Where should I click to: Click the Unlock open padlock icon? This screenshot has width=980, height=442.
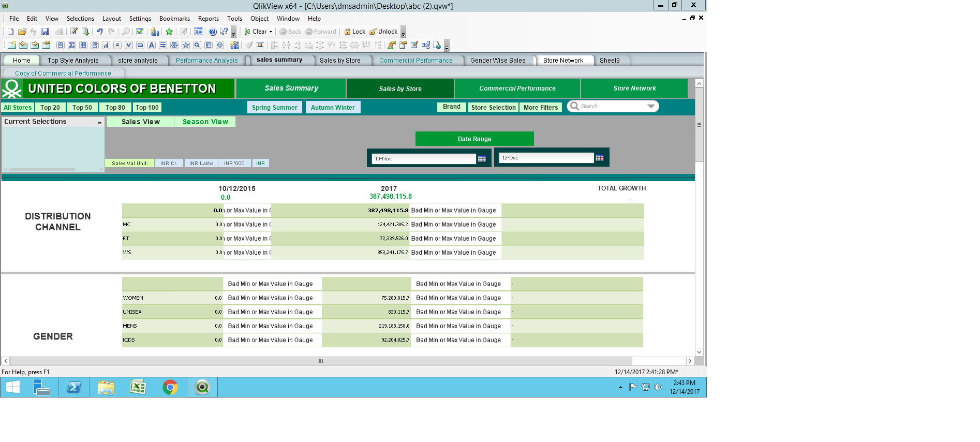[373, 32]
